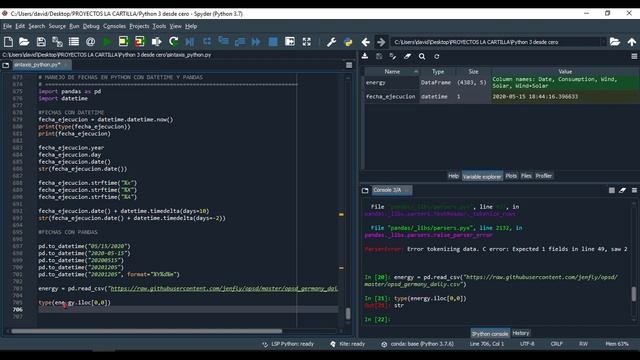Click the Save data as icon
640x360 pixels.
[x=393, y=56]
